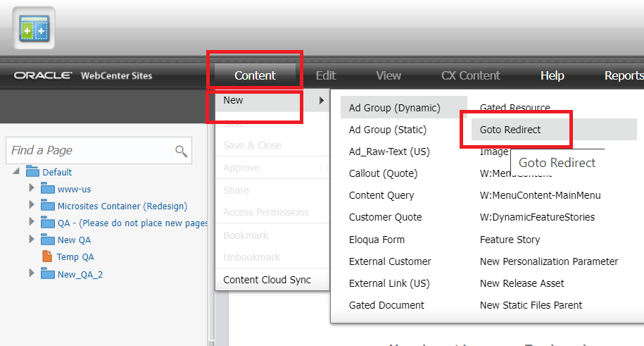Choose Goto Redirect from the New submenu

[510, 130]
